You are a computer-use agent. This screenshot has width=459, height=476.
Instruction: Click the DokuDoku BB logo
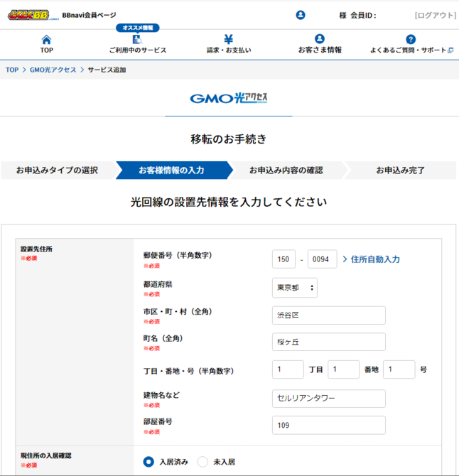[x=32, y=15]
